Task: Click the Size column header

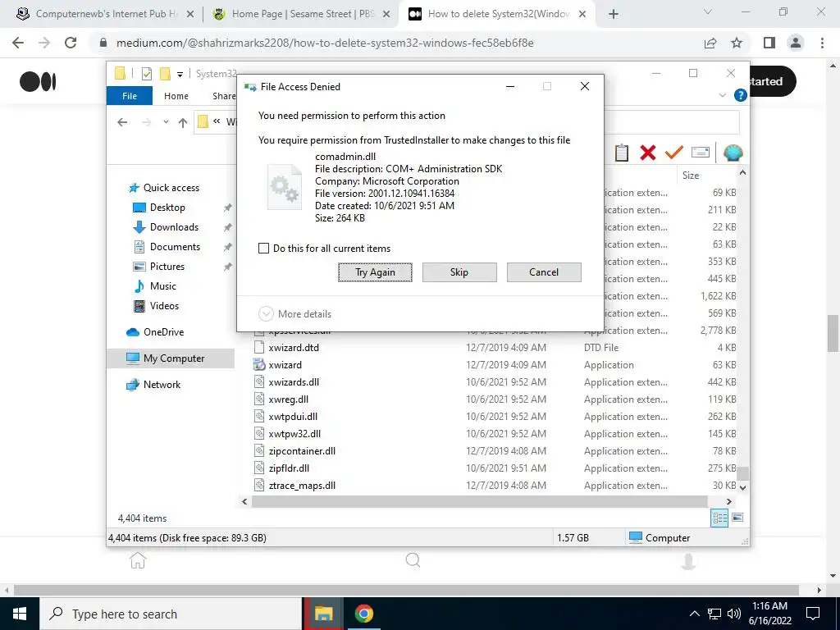Action: (x=690, y=176)
